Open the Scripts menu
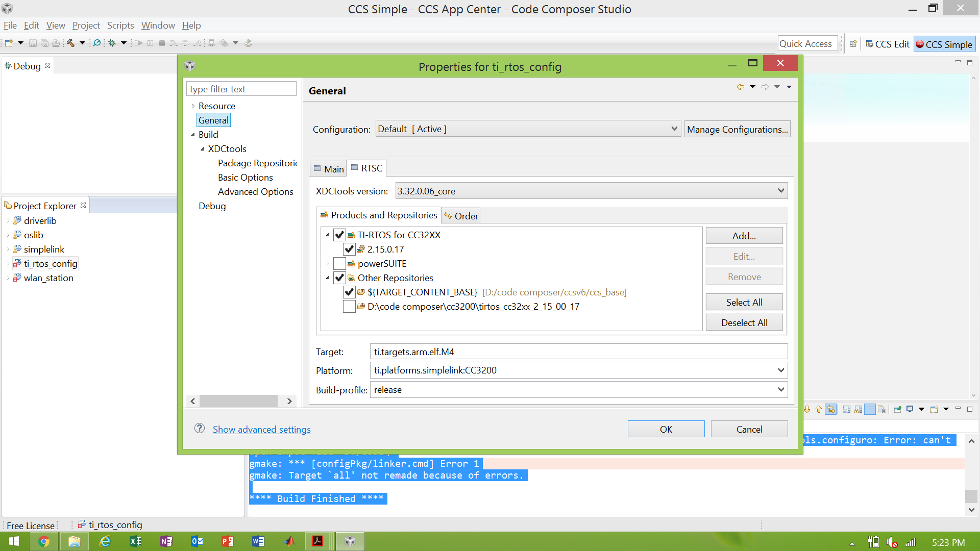 point(120,26)
